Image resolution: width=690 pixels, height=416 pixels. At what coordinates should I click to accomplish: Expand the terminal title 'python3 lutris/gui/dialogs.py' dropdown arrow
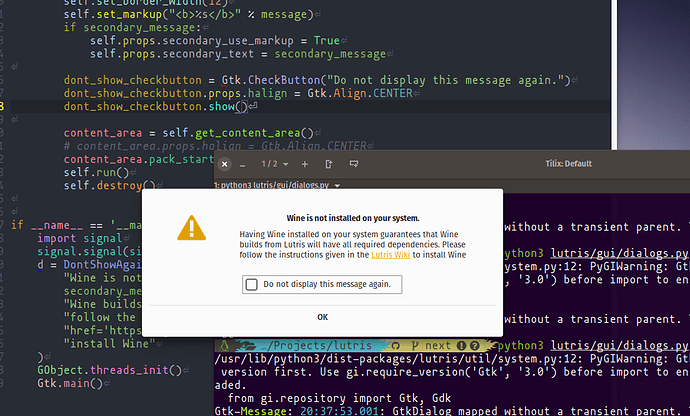pos(338,186)
